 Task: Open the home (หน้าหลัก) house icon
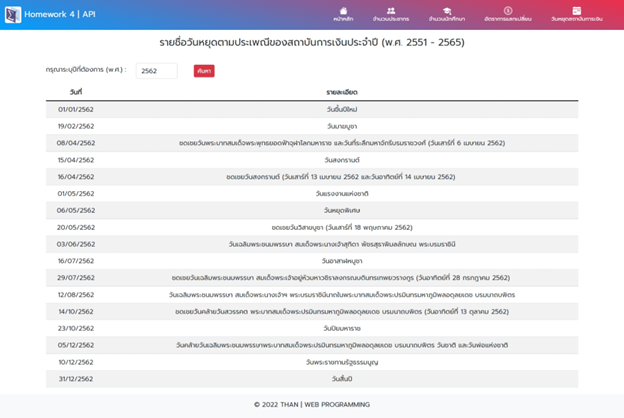pyautogui.click(x=343, y=11)
